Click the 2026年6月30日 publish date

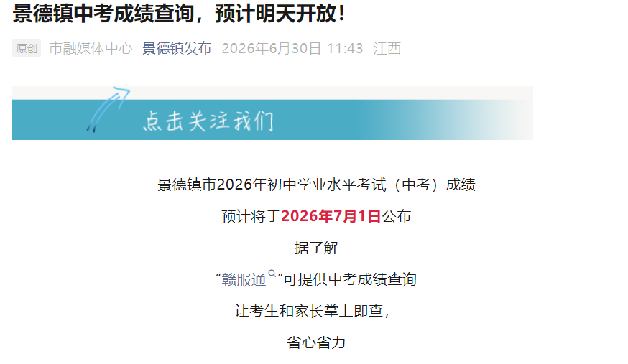(272, 48)
